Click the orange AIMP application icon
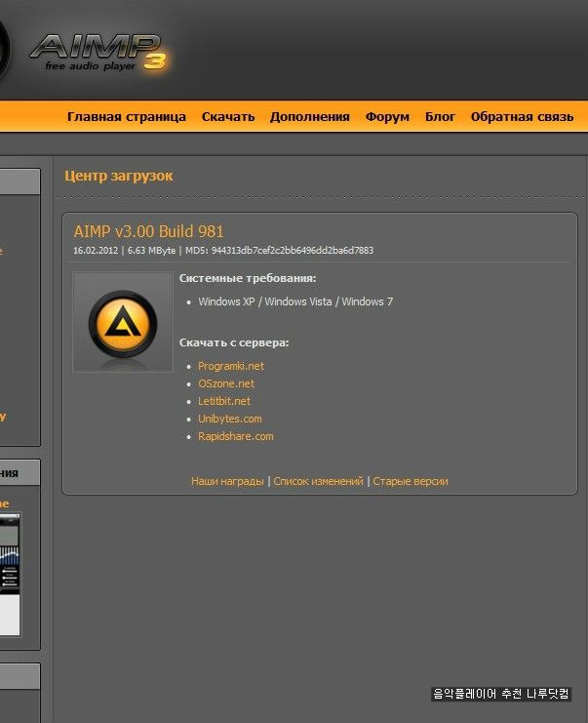This screenshot has width=588, height=723. pyautogui.click(x=123, y=324)
